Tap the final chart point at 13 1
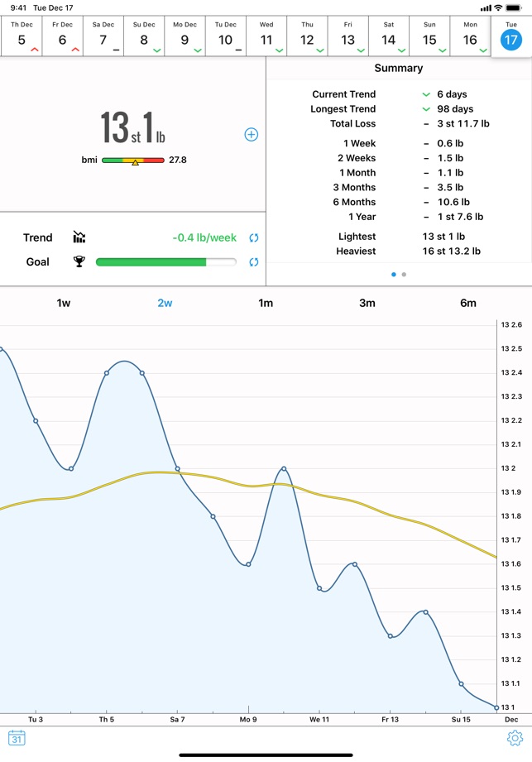Image resolution: width=532 pixels, height=762 pixels. point(496,707)
